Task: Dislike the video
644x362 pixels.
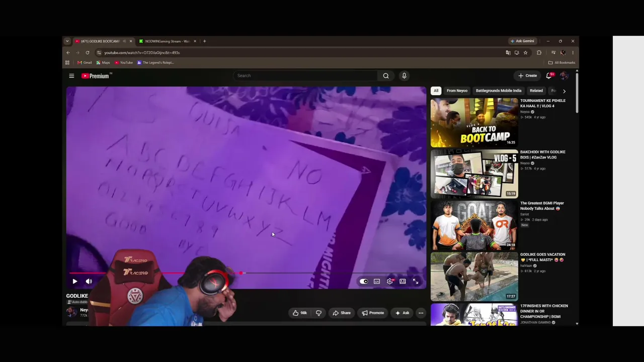Action: [x=318, y=313]
